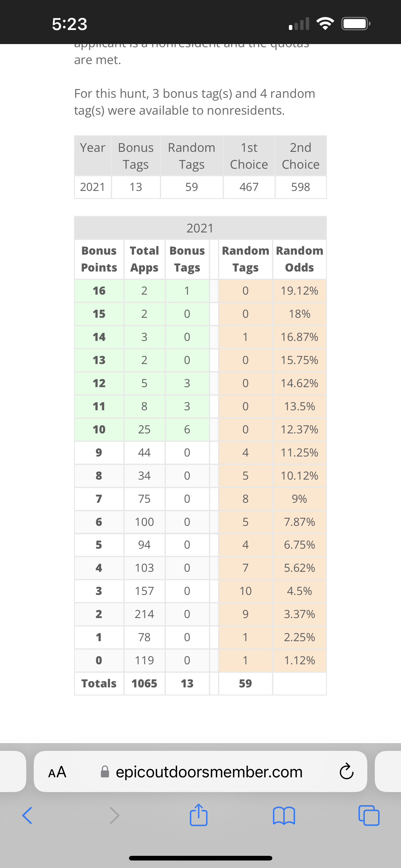Screen dimensions: 401x868
Task: Select the 2021 year cell
Action: pyautogui.click(x=92, y=187)
